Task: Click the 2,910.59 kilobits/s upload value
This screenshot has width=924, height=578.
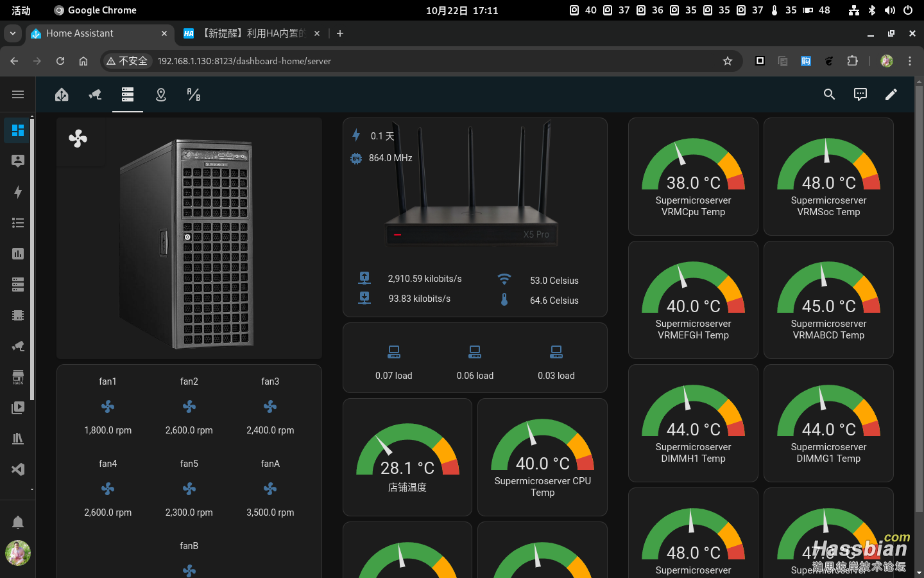Action: (x=425, y=279)
